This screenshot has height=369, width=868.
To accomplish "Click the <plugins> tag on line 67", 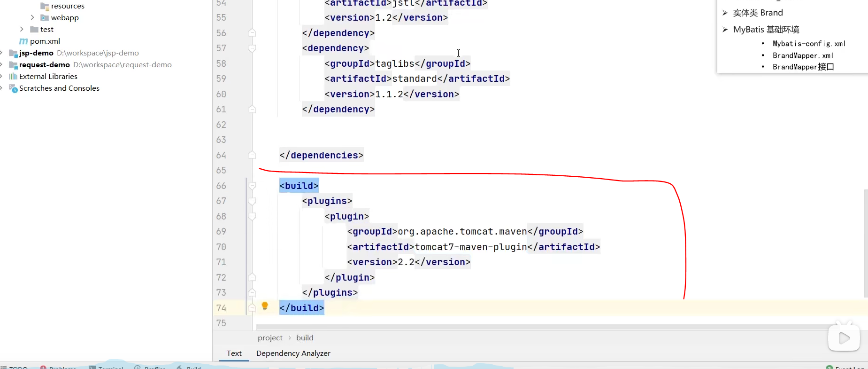I will pos(327,201).
